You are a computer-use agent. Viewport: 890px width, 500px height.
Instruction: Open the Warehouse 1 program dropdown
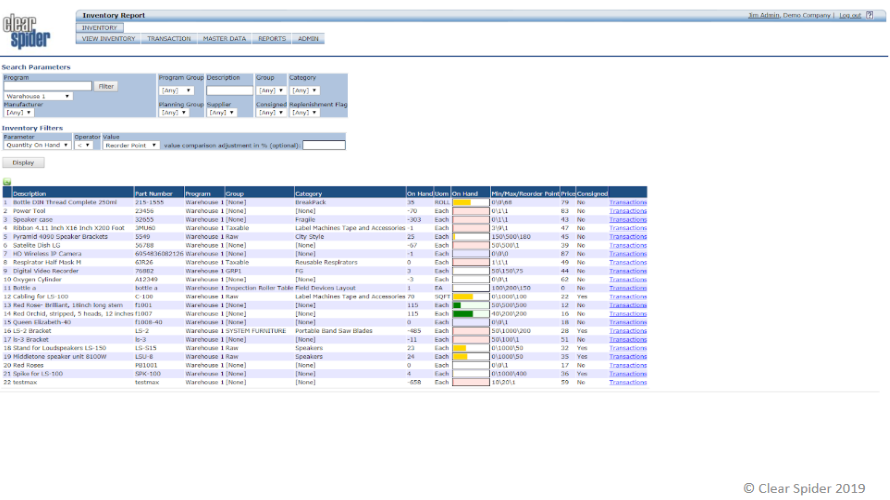[38, 96]
